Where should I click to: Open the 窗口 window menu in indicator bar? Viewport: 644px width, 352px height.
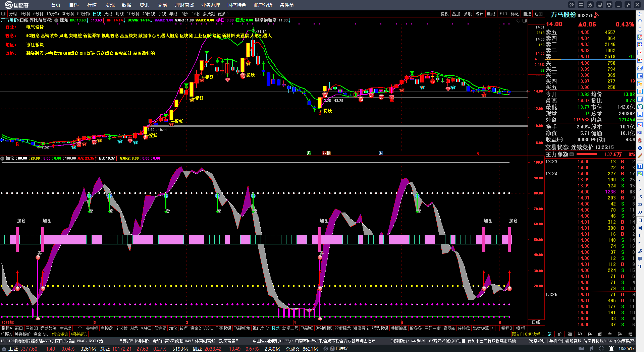19,328
